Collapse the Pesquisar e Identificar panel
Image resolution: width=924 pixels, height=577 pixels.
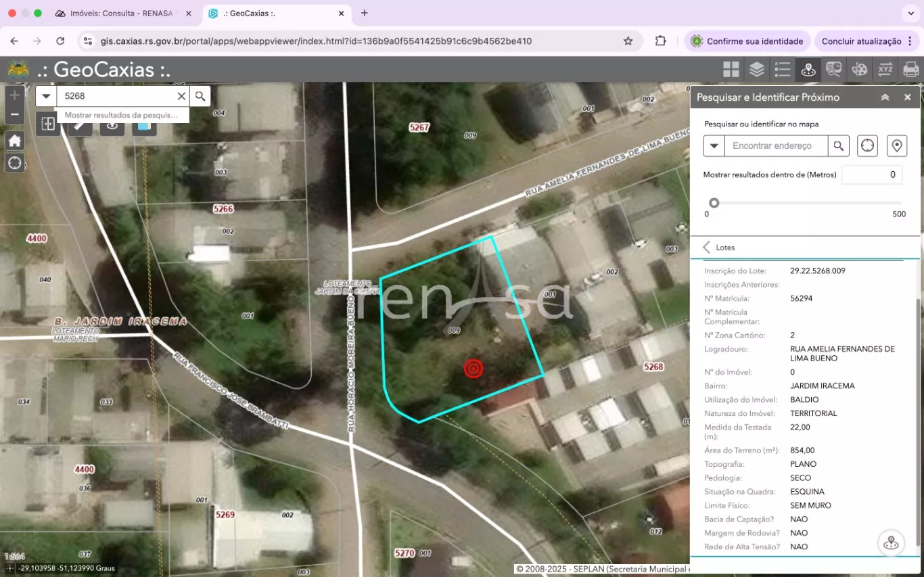[x=885, y=97]
